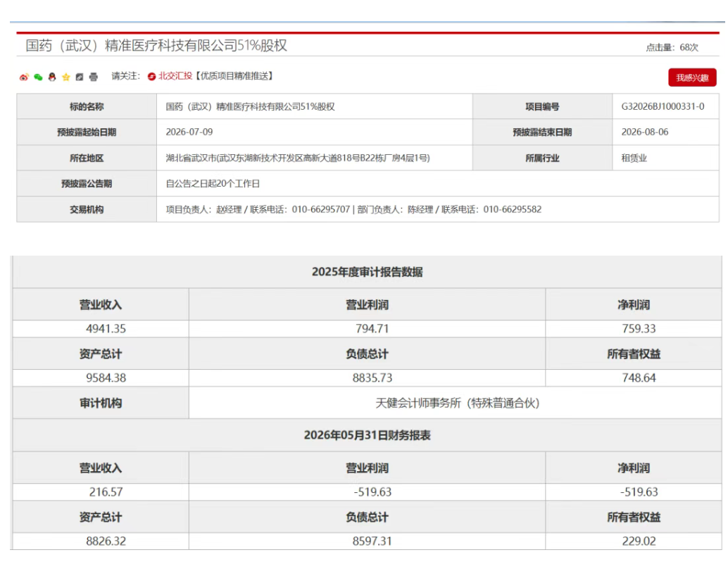Click the 标的名称 header cell
This screenshot has height=562, width=728.
click(87, 106)
